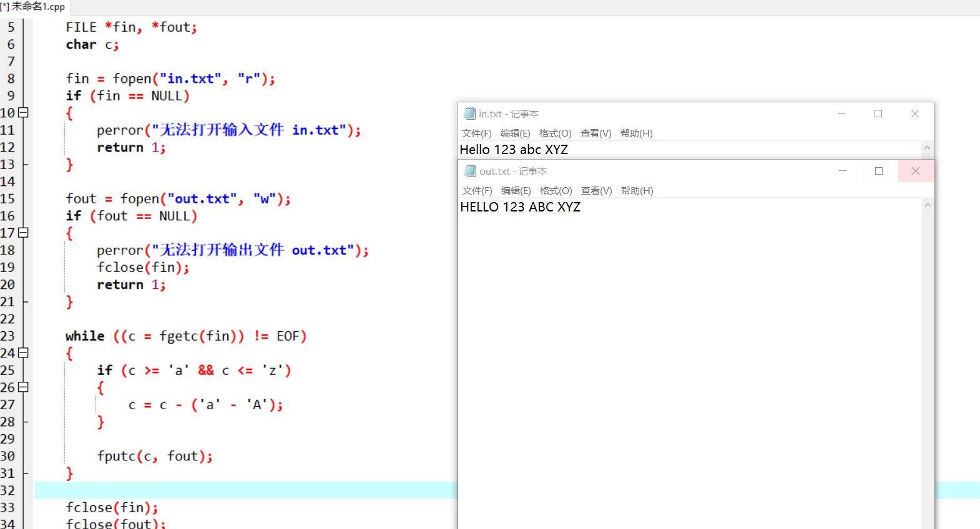Open 格式(O) menu in in.txt Notepad
980x529 pixels.
(556, 133)
